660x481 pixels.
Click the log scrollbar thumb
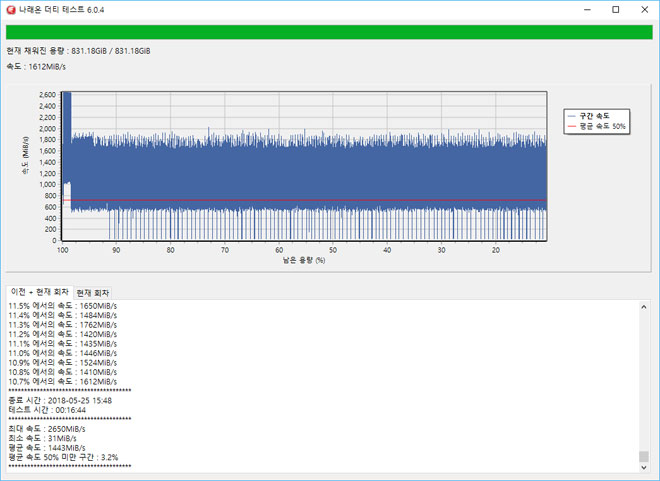click(x=644, y=456)
